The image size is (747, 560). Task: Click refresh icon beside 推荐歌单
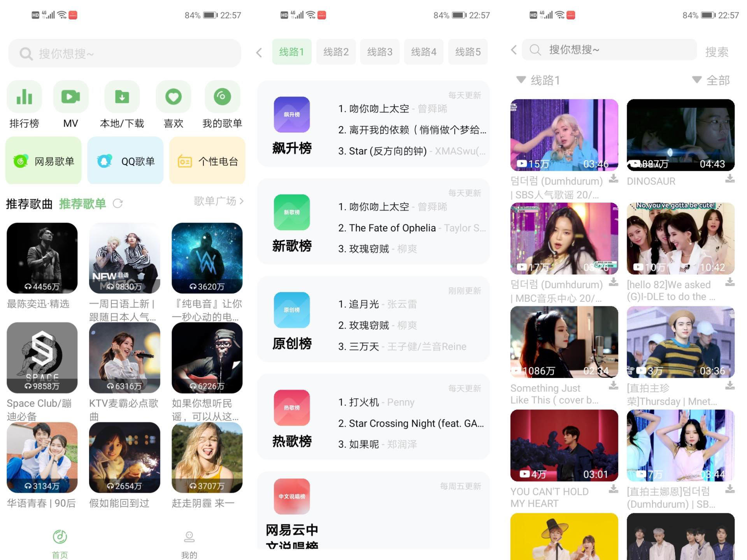[117, 203]
